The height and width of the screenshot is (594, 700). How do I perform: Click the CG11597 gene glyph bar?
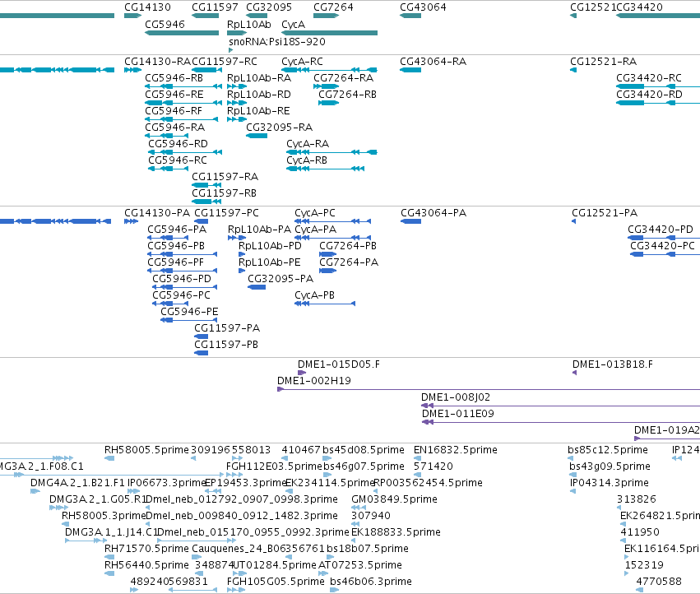point(206,16)
